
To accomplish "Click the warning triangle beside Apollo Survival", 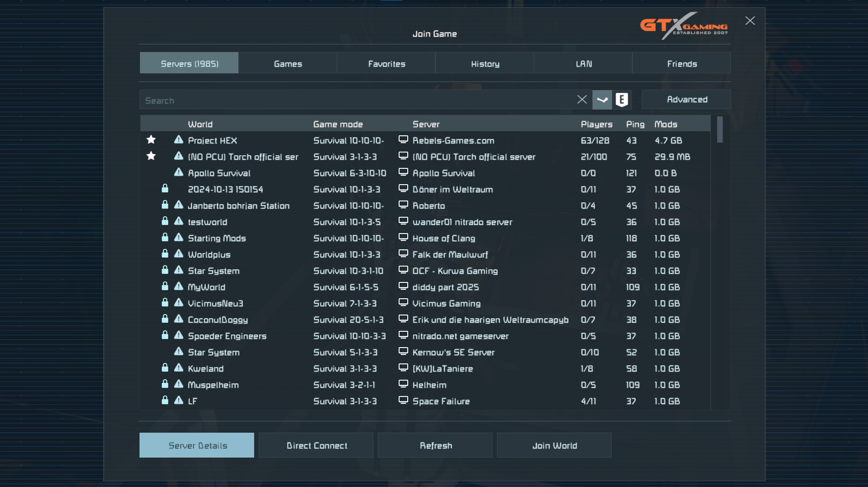I will coord(179,172).
